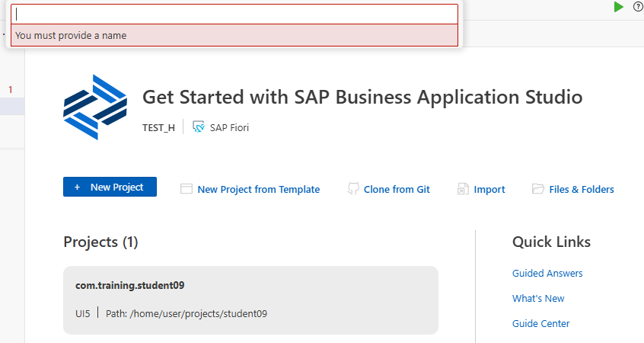Click the New Project button
This screenshot has height=343, width=644.
(x=110, y=187)
